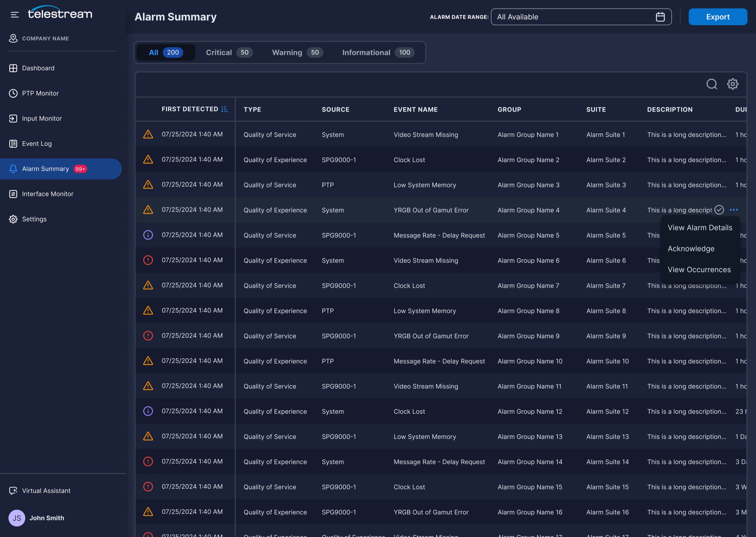Screen dimensions: 756x537
Task: Click the table search magnifier icon
Action: pyautogui.click(x=712, y=84)
